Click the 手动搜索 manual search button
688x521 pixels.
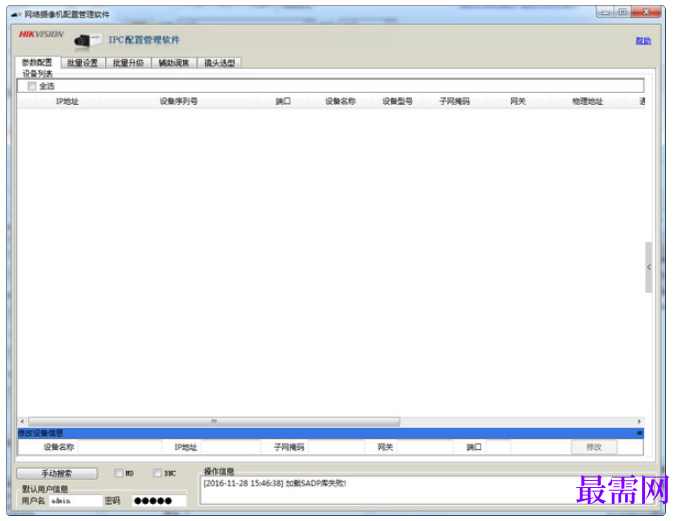coord(57,474)
